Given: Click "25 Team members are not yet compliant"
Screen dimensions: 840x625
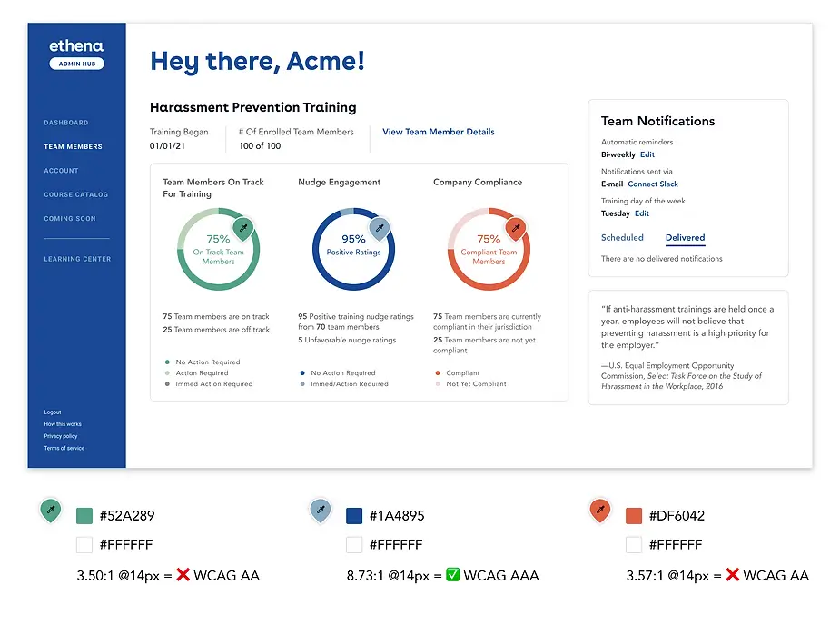Looking at the screenshot, I should click(x=484, y=345).
